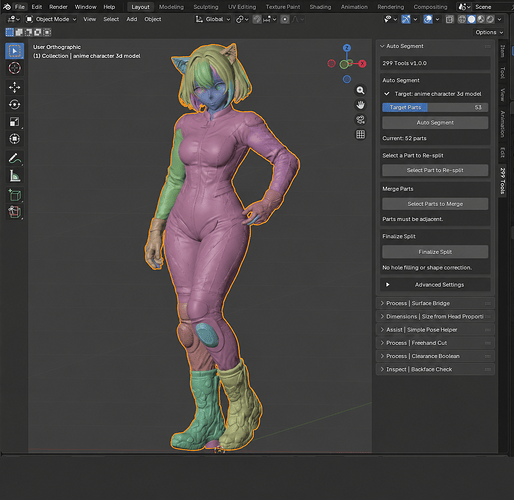This screenshot has height=500, width=514.
Task: Select the Rotate tool
Action: [x=14, y=105]
